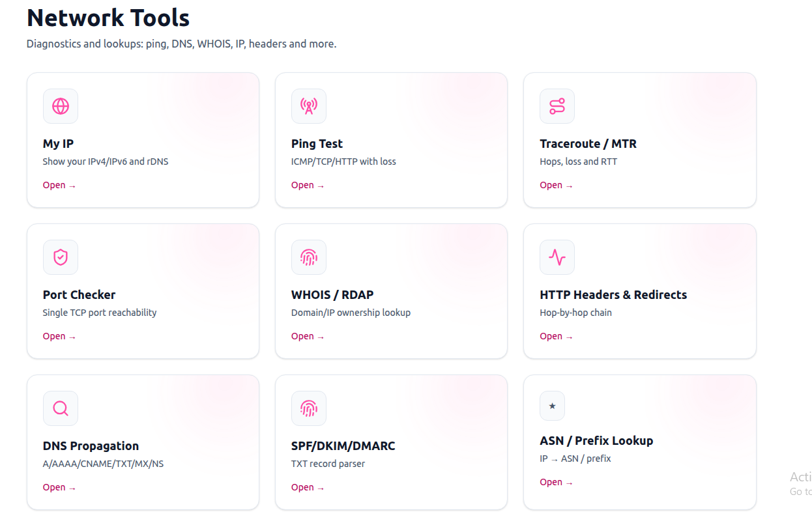Open the Traceroute / MTR tool
This screenshot has width=812, height=523.
click(556, 184)
